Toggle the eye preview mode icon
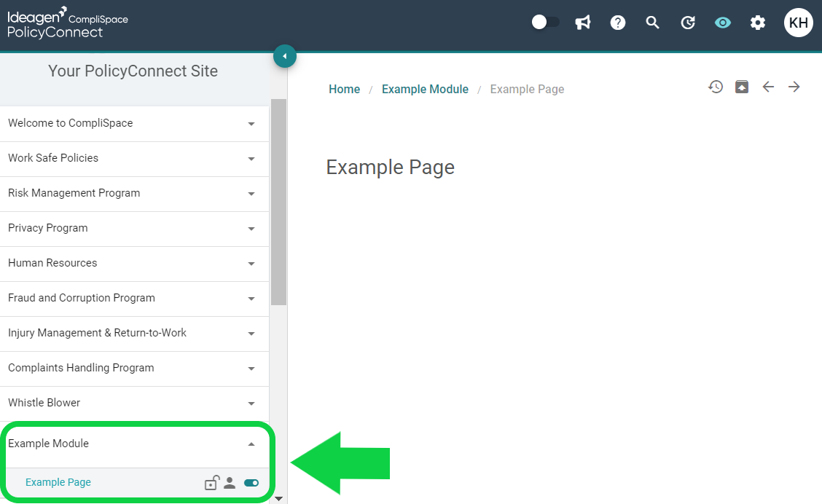822x504 pixels. (x=722, y=23)
